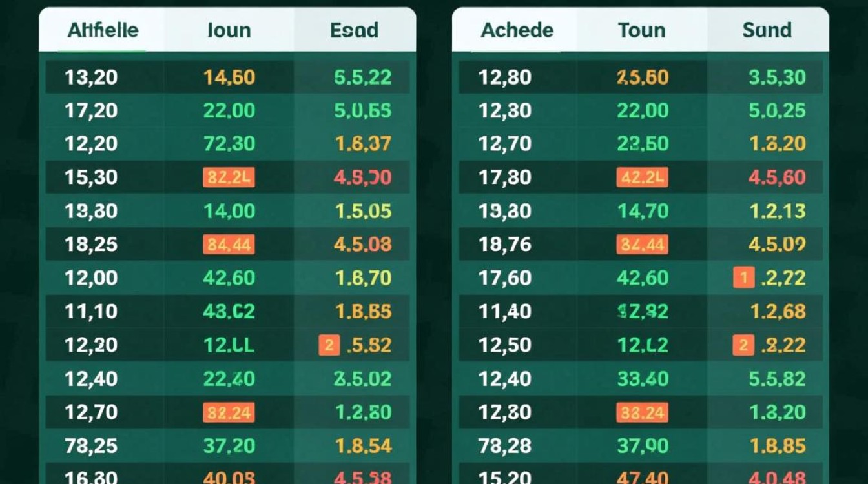Click the 78,25 value in the left table

[x=91, y=445]
